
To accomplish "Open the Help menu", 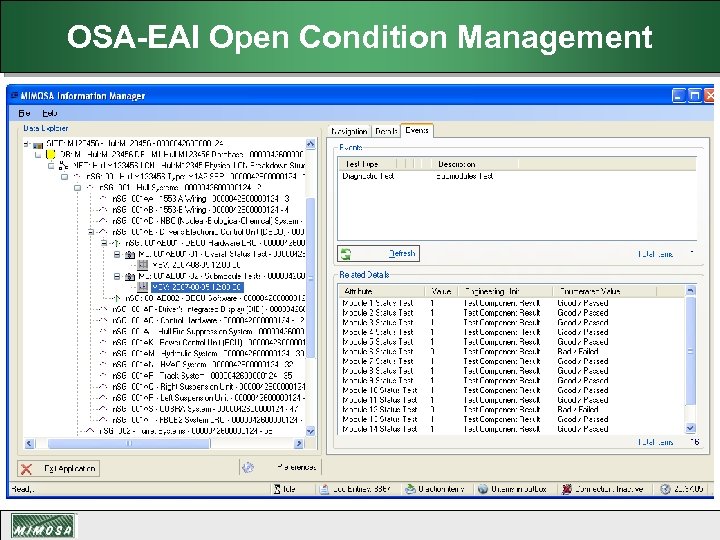I will click(50, 113).
